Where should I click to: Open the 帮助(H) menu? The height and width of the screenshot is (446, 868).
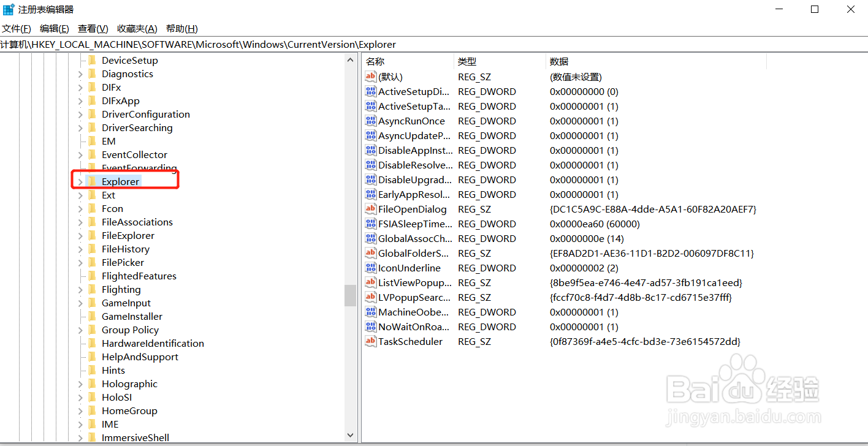pyautogui.click(x=182, y=29)
